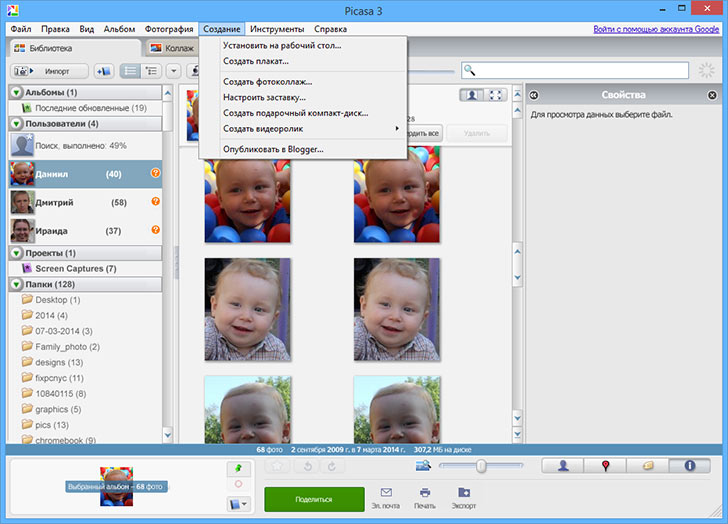Toggle the face-only thumbnail view

tap(472, 95)
